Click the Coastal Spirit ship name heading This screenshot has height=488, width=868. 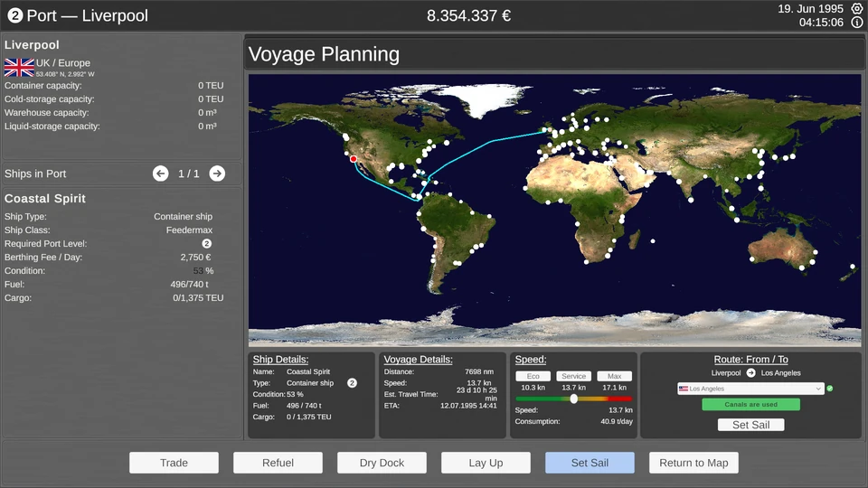coord(45,199)
